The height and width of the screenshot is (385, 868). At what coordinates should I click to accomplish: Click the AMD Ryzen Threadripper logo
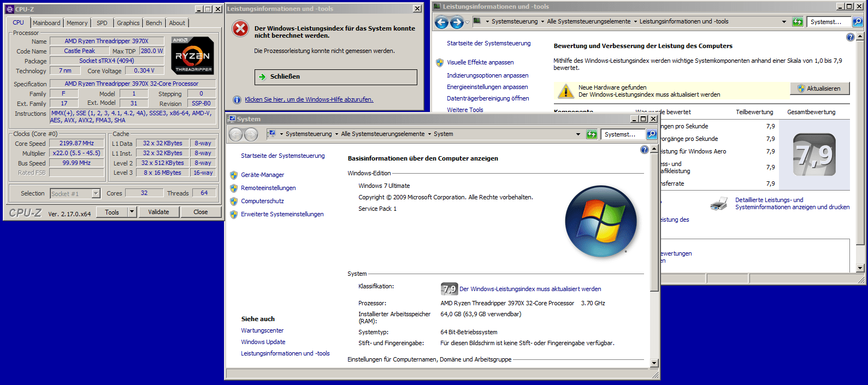[x=192, y=55]
